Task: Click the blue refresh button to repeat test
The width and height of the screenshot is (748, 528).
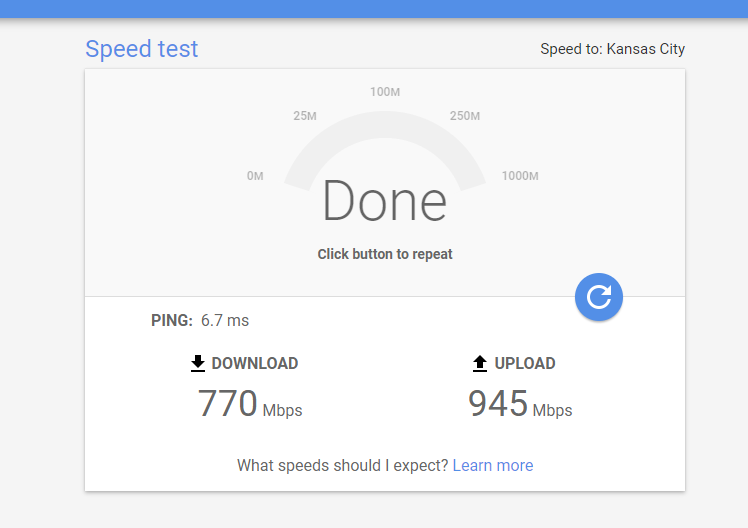Action: tap(599, 296)
